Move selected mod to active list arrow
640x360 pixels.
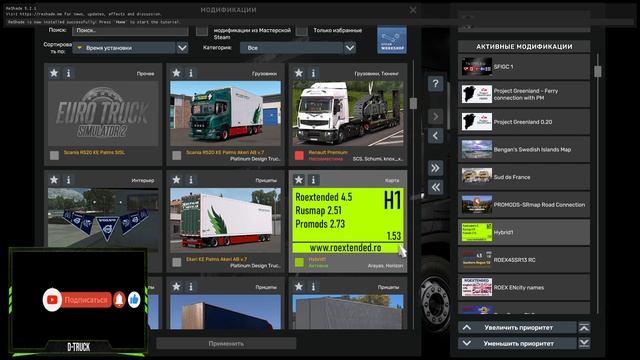click(436, 117)
